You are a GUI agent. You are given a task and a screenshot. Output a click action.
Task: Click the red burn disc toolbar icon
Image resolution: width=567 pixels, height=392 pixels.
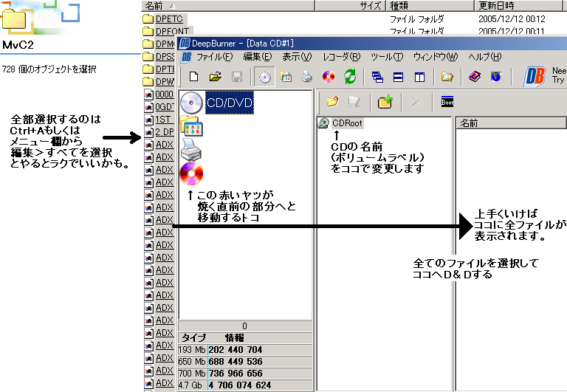pyautogui.click(x=329, y=77)
